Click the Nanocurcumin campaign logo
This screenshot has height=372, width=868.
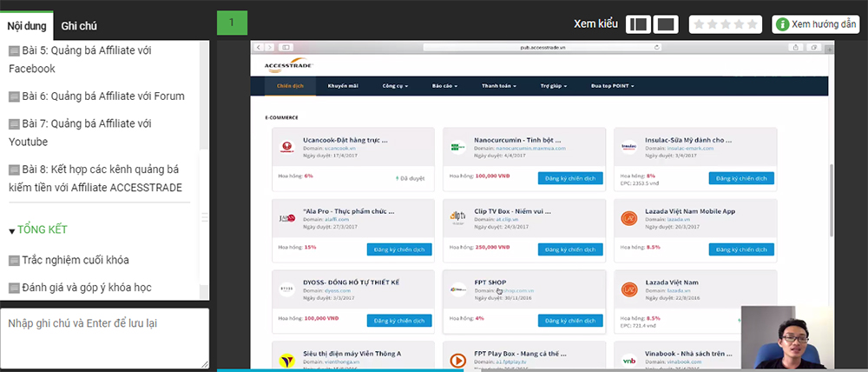457,147
